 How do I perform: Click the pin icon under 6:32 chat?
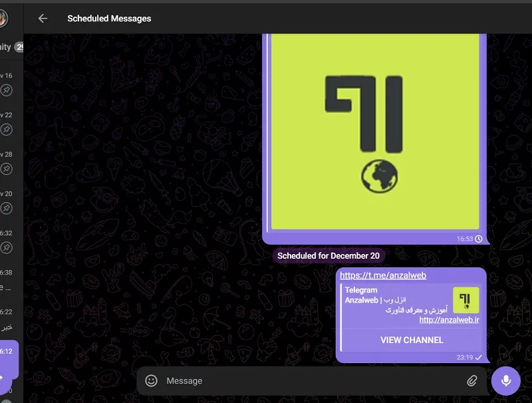6,247
